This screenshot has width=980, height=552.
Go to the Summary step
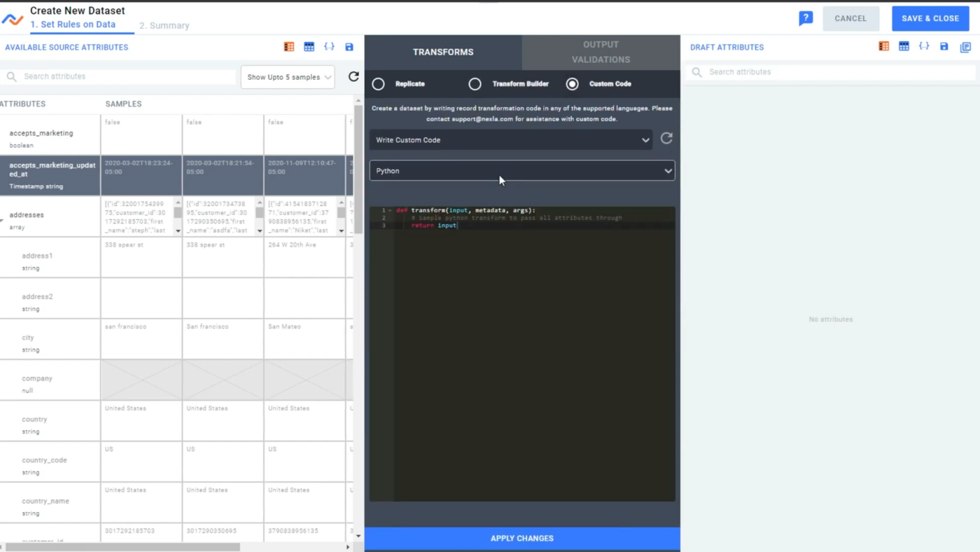click(164, 25)
